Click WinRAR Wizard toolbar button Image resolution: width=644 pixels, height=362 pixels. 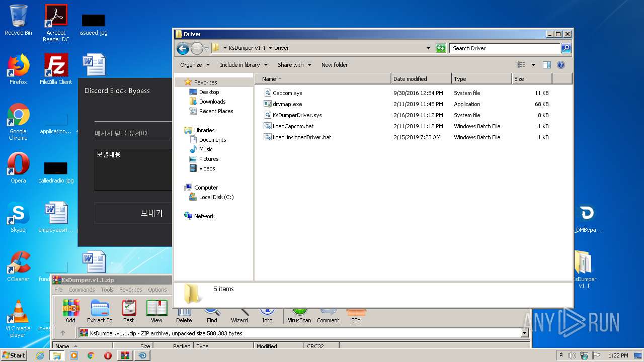[239, 316]
